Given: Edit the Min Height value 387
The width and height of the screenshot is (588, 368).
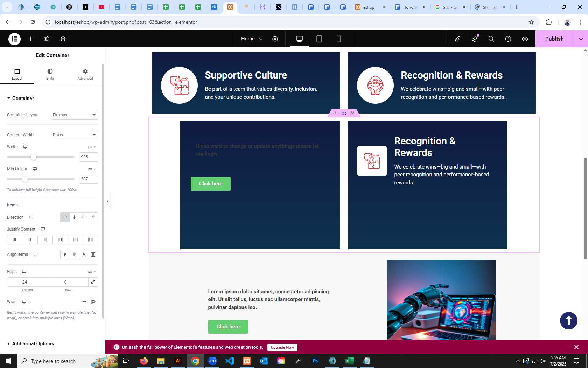Looking at the screenshot, I should tap(88, 179).
